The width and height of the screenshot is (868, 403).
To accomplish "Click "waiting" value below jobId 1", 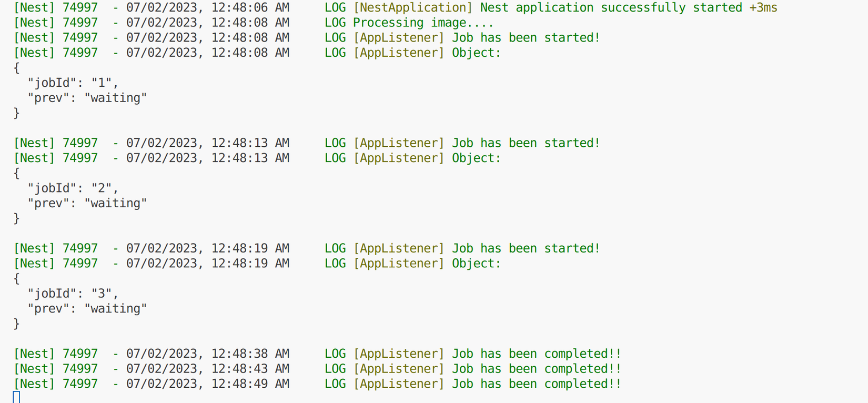I will (x=116, y=98).
